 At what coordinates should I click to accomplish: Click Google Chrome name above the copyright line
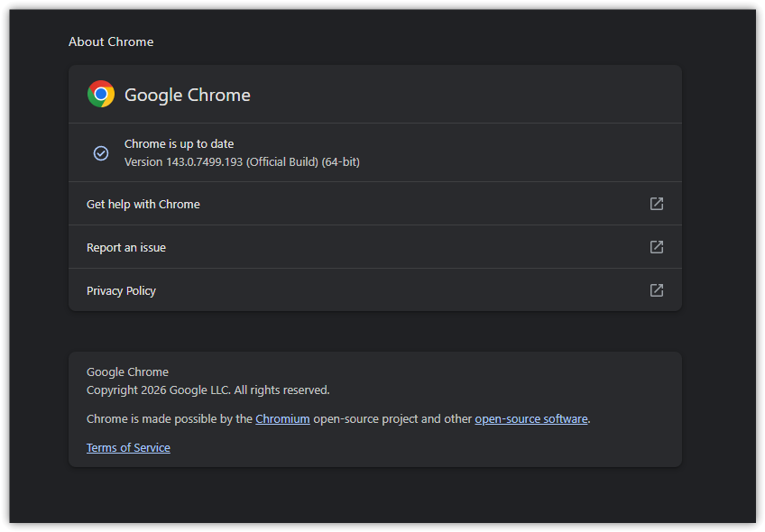point(127,372)
